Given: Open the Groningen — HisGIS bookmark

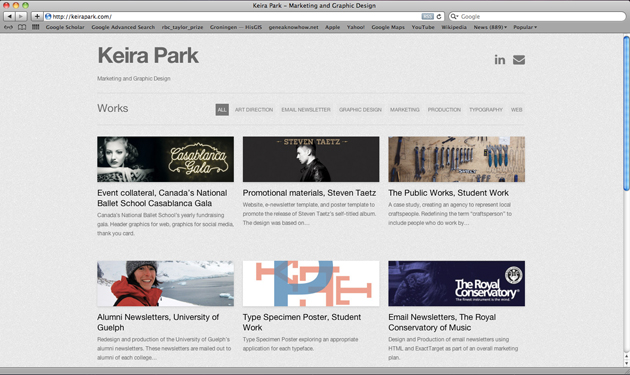Looking at the screenshot, I should pyautogui.click(x=236, y=27).
